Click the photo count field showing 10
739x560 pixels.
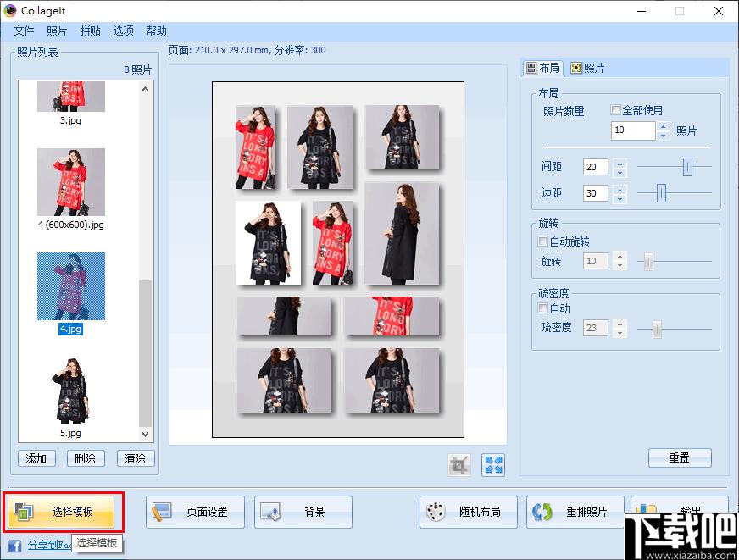[633, 130]
